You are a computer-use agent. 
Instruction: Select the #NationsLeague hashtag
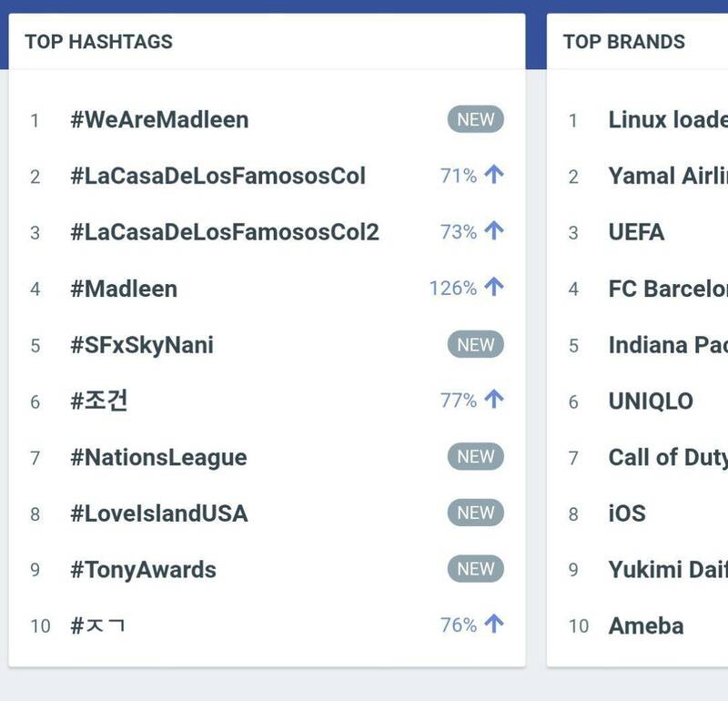click(158, 457)
